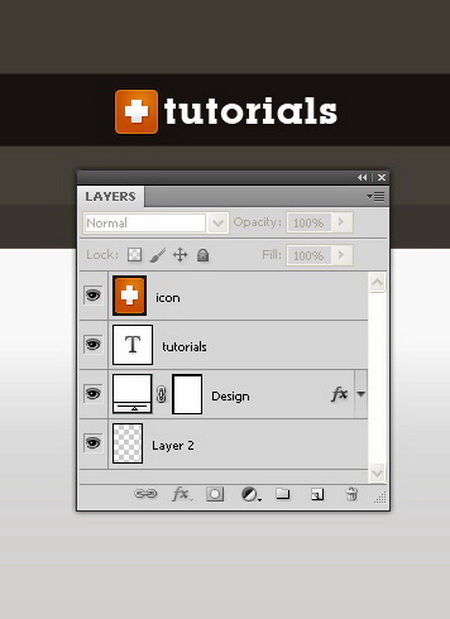Create a new group with the folder icon

(x=283, y=493)
